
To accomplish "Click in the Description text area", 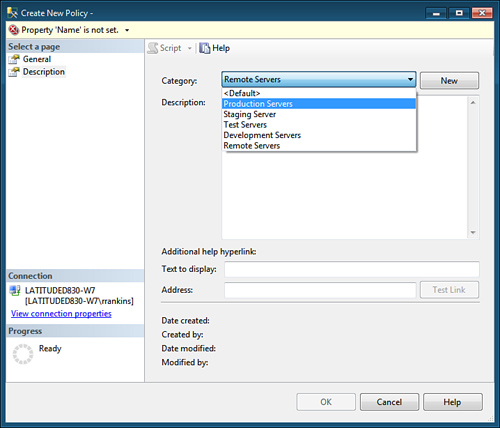I will [x=345, y=195].
